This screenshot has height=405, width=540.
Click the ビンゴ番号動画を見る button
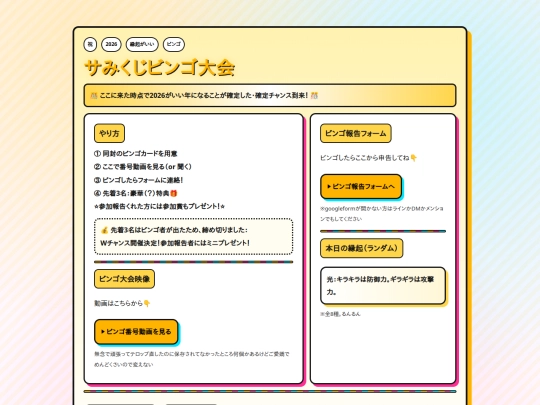coord(136,332)
